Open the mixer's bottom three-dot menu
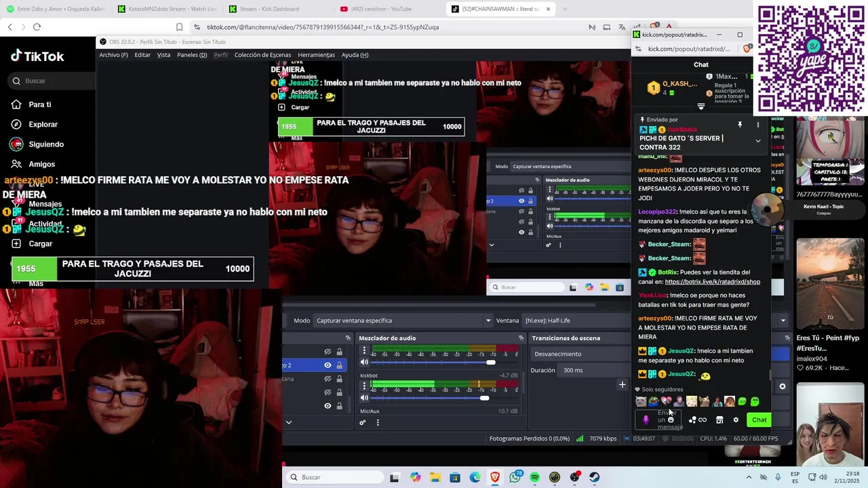Image resolution: width=868 pixels, height=488 pixels. [x=378, y=422]
